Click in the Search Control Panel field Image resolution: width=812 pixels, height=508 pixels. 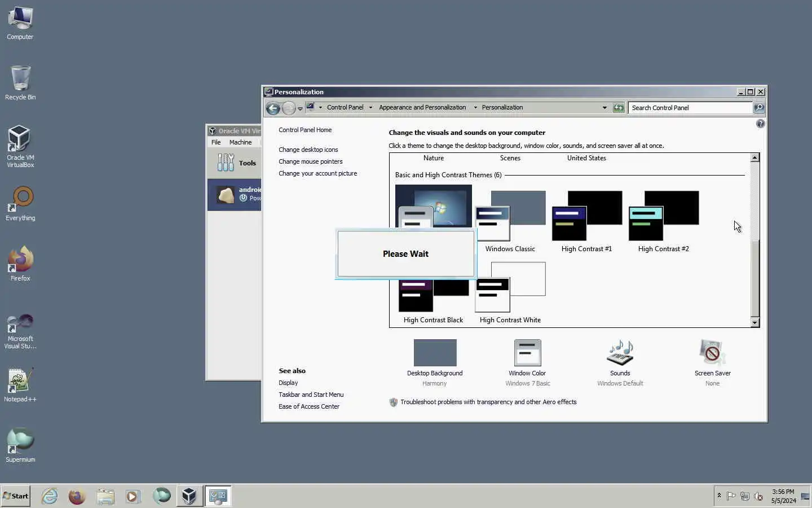[x=690, y=107]
